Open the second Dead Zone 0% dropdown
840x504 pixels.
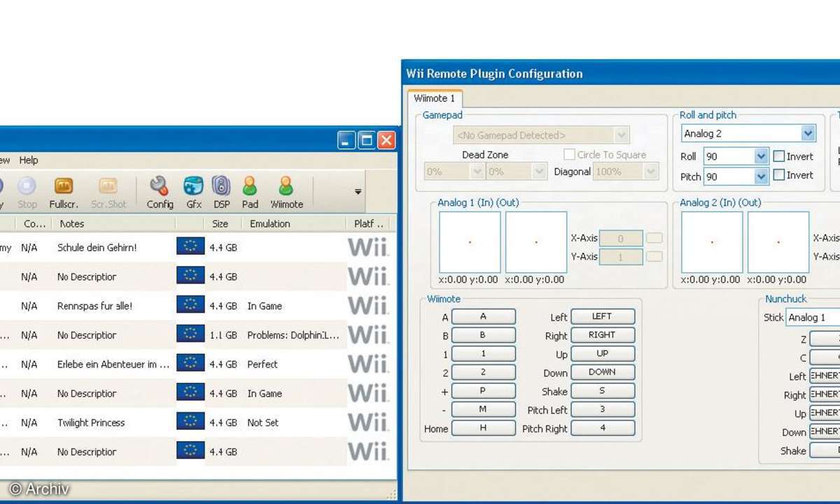tap(517, 171)
